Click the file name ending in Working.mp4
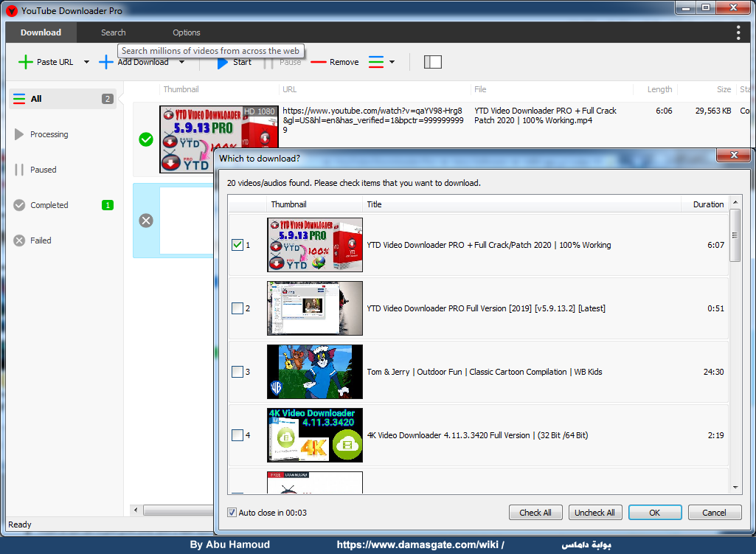The width and height of the screenshot is (756, 554). pos(545,116)
